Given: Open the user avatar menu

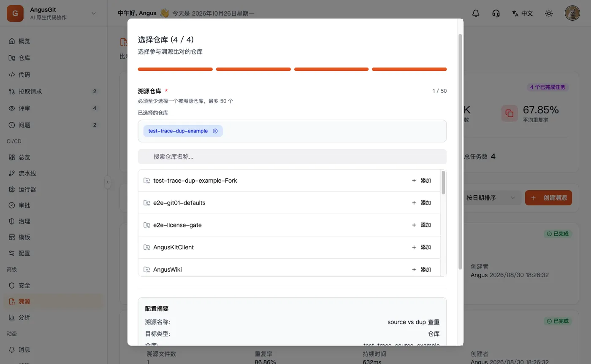Looking at the screenshot, I should click(572, 13).
